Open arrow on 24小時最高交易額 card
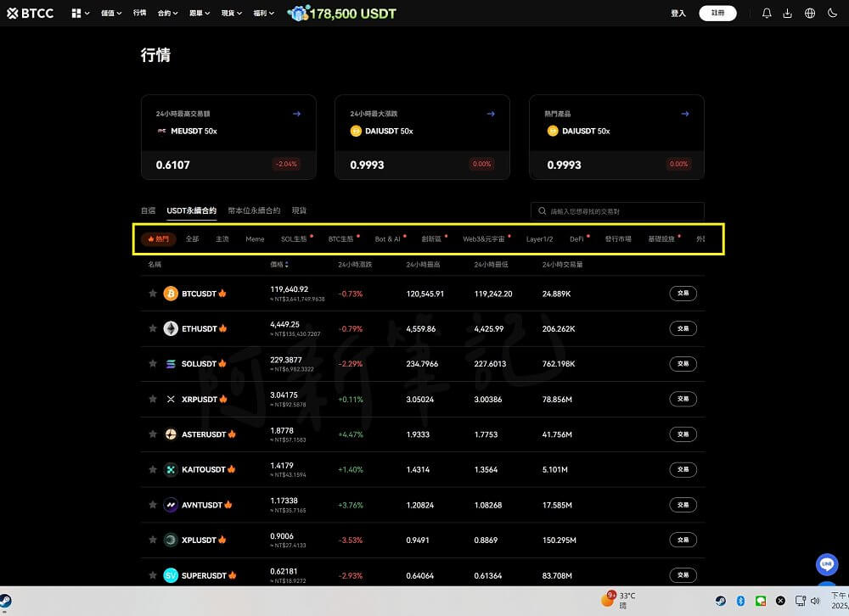This screenshot has height=616, width=849. [296, 114]
